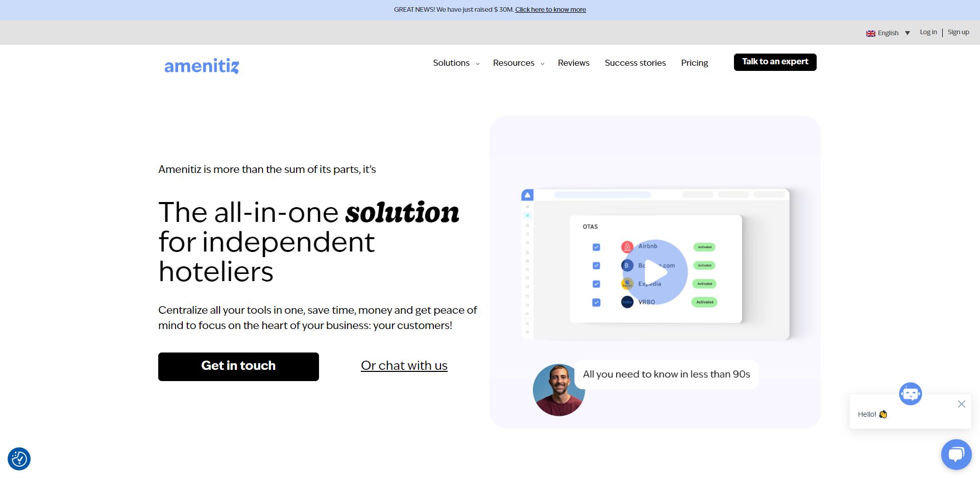
Task: Click VRBO Activated status badge
Action: (704, 302)
